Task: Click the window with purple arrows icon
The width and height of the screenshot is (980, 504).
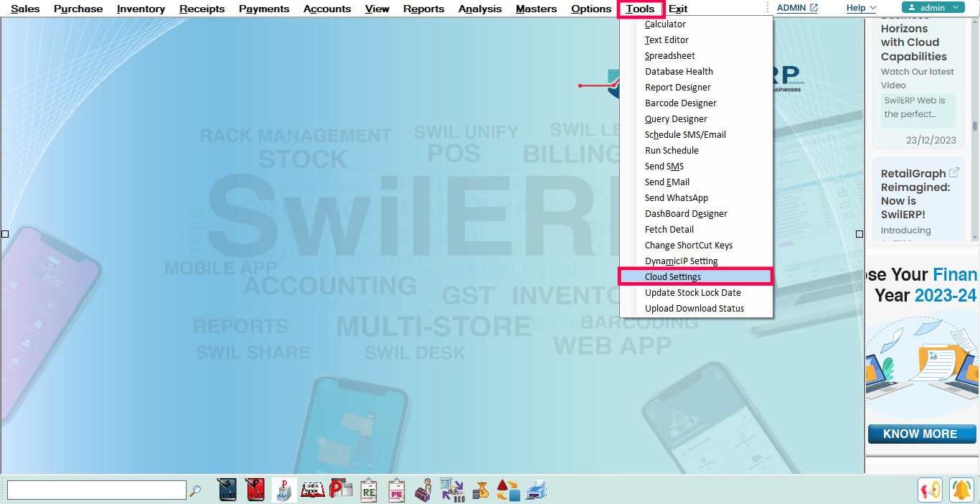Action: click(452, 490)
